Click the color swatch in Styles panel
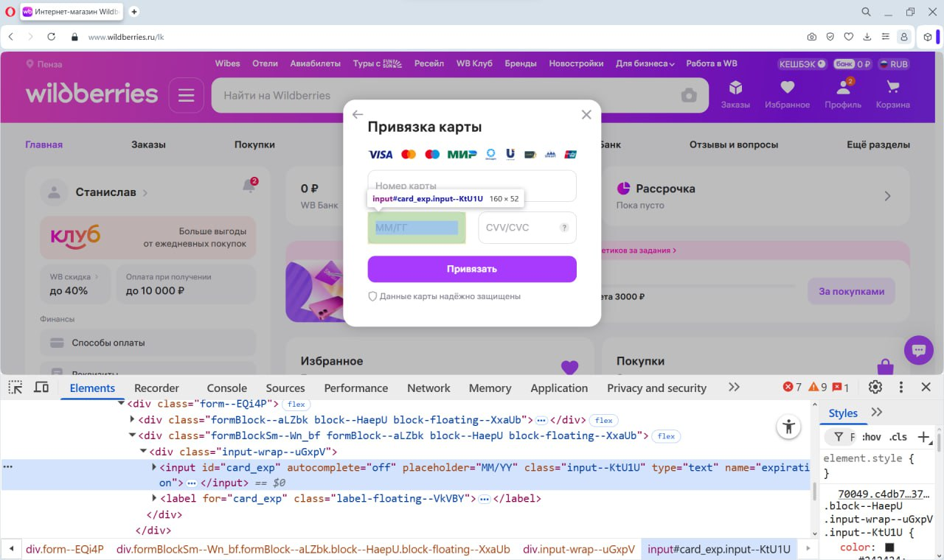The image size is (944, 560). click(890, 547)
